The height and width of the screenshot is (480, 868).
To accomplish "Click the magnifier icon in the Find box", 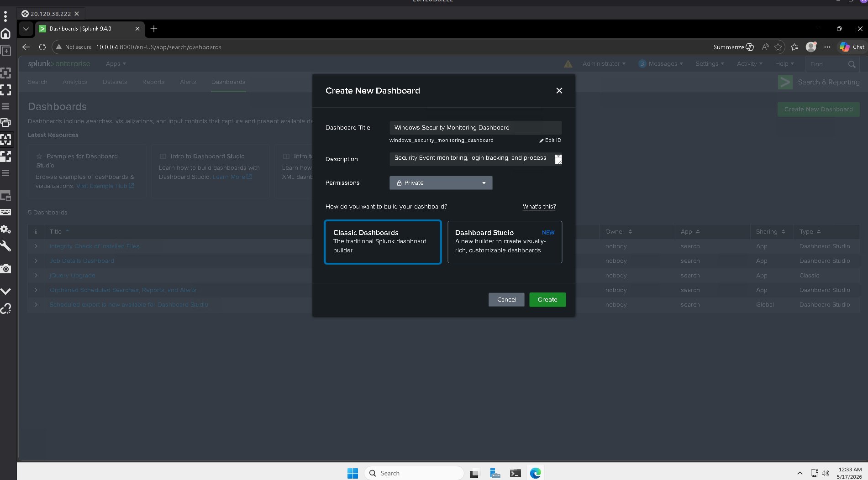I will [x=852, y=64].
